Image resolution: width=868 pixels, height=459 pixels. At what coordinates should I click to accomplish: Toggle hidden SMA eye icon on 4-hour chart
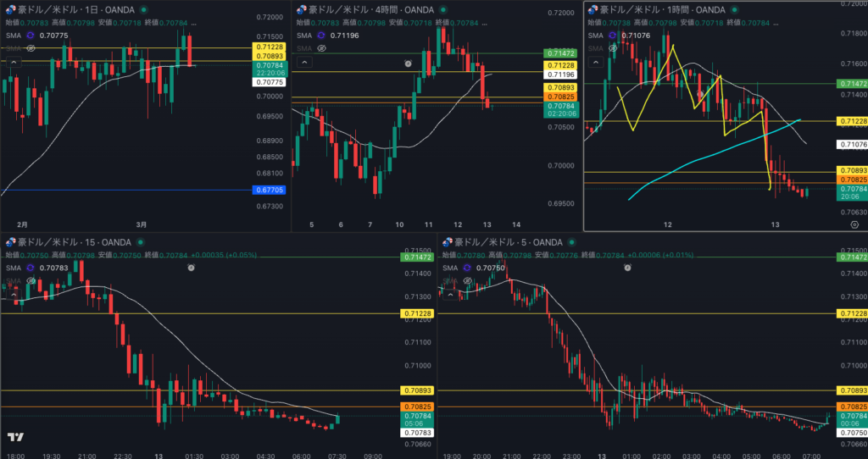click(322, 48)
